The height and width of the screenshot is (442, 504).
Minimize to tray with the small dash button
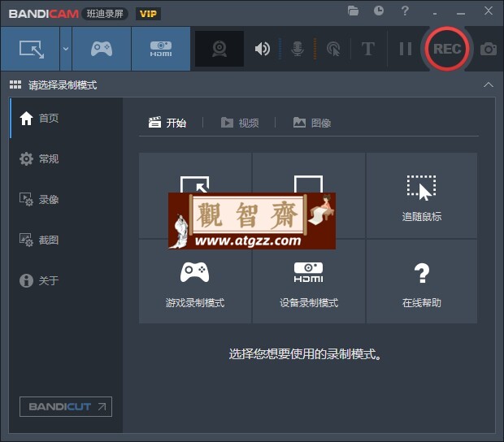pyautogui.click(x=435, y=14)
